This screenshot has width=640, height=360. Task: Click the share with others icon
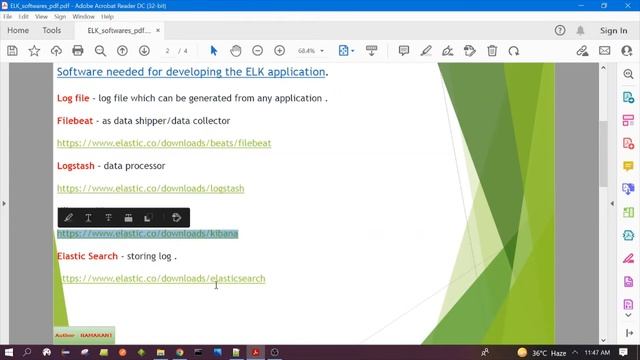pos(627,51)
